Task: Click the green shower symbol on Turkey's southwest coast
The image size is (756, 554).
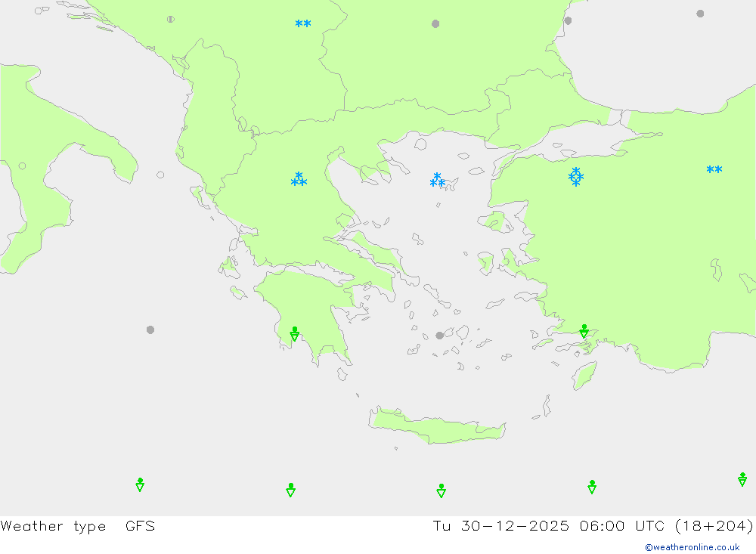Action: [x=584, y=331]
